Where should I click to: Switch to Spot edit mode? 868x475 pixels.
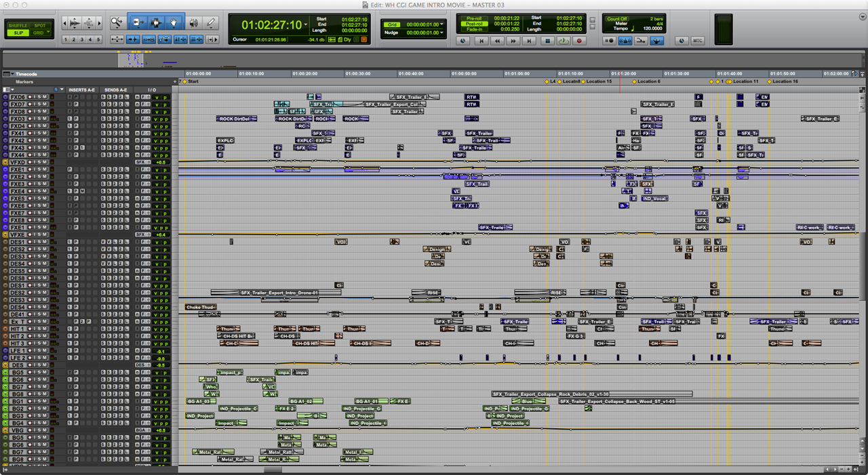40,26
